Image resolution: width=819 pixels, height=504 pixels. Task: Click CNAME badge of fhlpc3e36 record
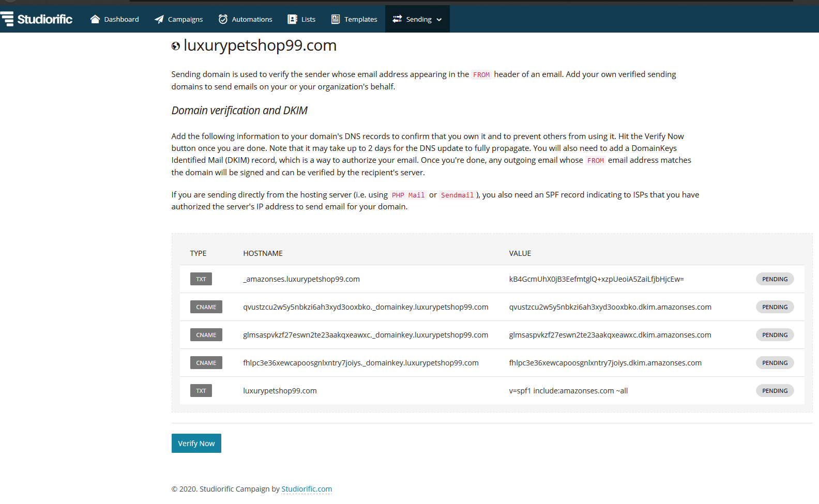pos(206,363)
